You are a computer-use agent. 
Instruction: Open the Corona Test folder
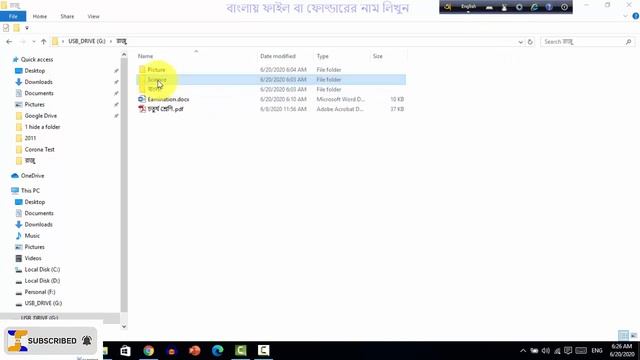39,149
